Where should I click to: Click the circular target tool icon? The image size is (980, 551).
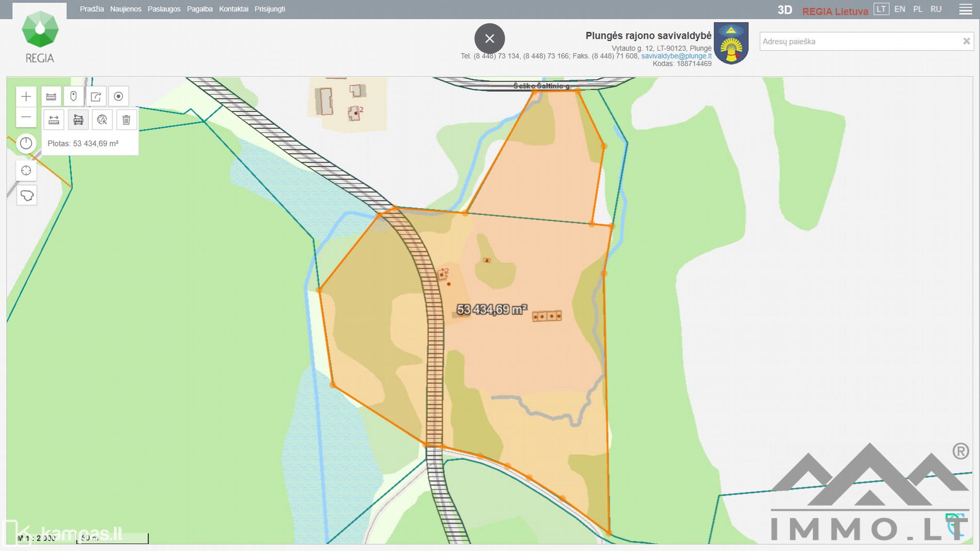coord(118,96)
